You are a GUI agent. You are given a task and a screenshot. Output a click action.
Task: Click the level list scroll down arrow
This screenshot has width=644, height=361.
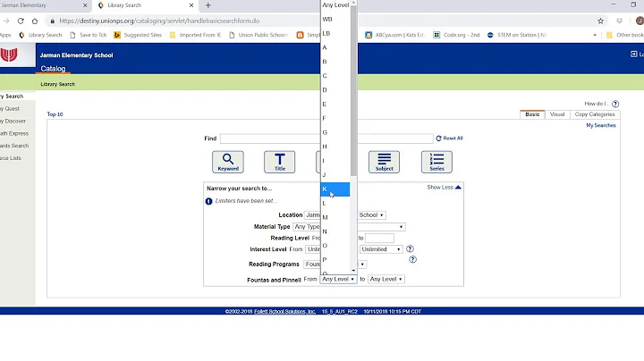click(x=353, y=271)
